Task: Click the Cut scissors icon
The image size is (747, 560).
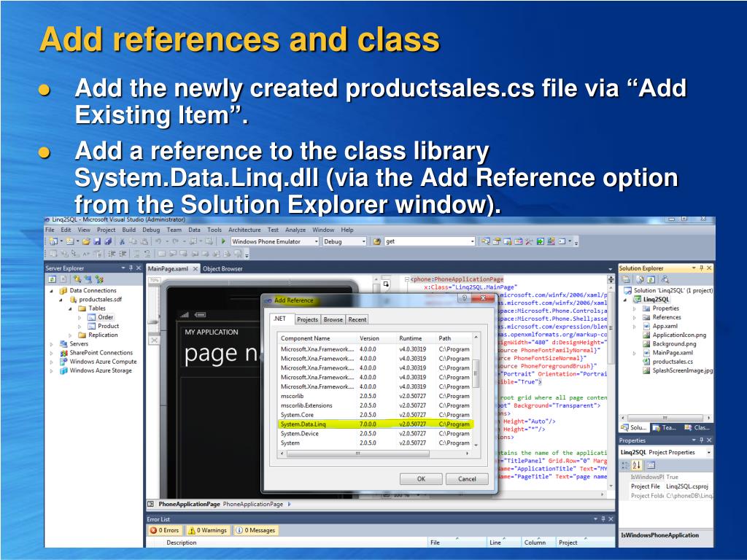Action: point(122,241)
